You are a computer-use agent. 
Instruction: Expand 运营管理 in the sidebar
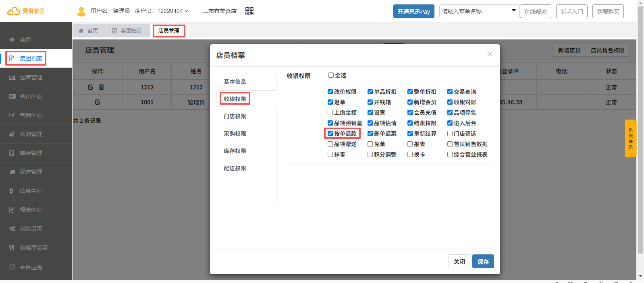coord(31,77)
